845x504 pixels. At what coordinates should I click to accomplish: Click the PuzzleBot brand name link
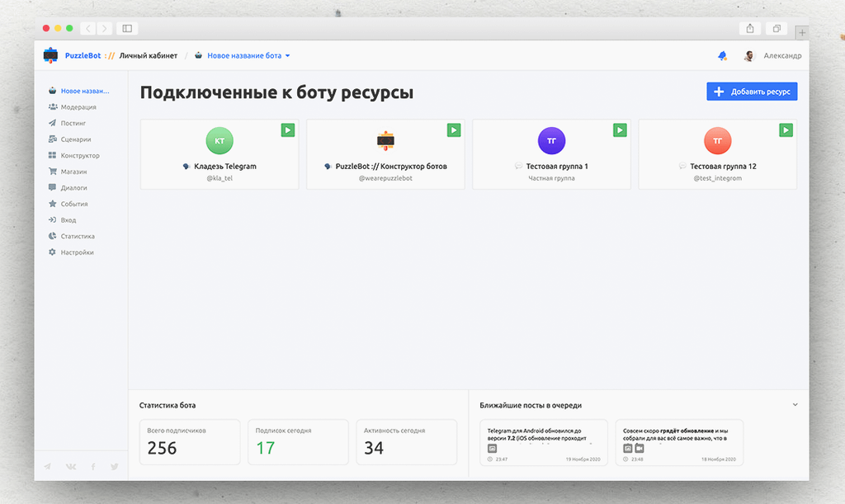tap(83, 55)
